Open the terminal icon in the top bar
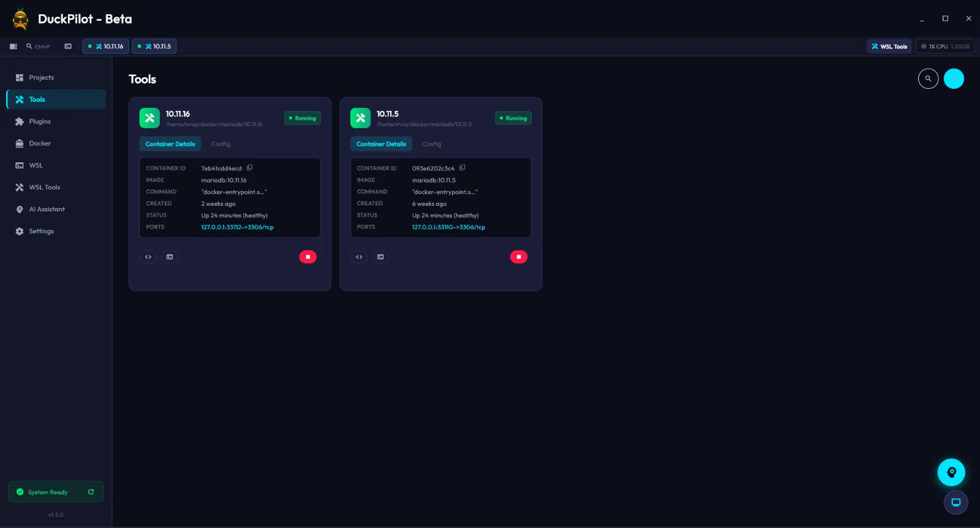The image size is (980, 528). point(68,47)
